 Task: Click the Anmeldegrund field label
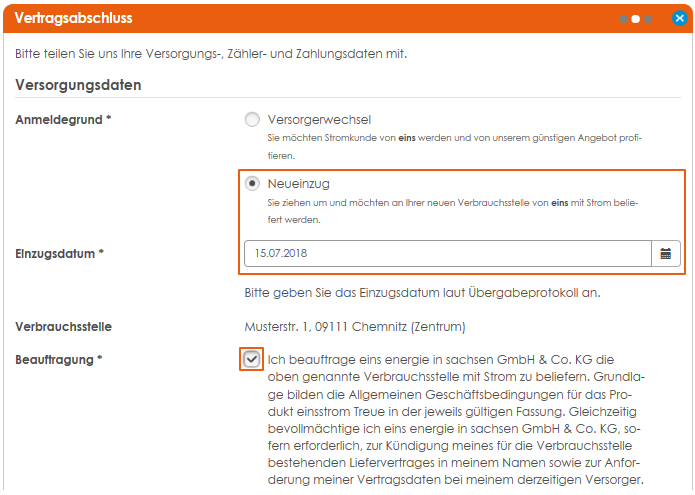pyautogui.click(x=63, y=120)
